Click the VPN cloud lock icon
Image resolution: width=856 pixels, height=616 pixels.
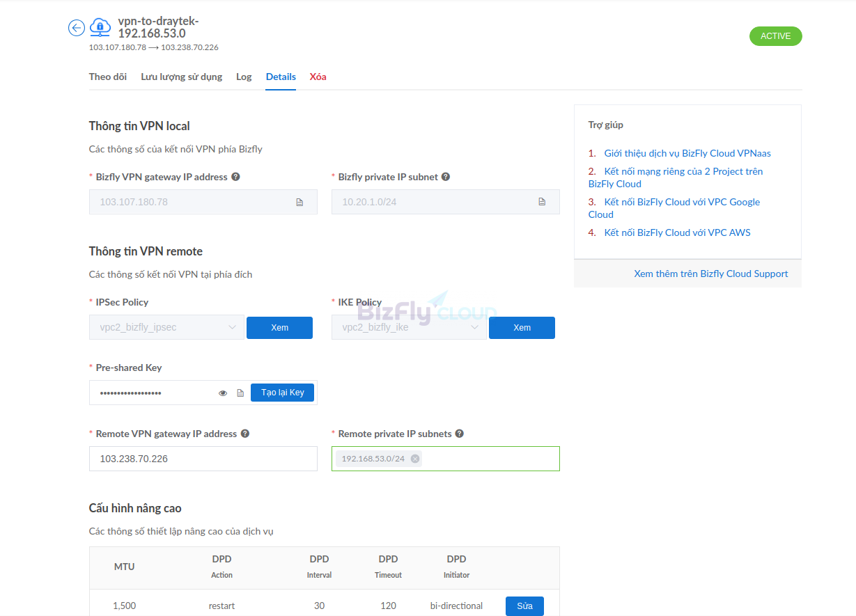point(100,28)
